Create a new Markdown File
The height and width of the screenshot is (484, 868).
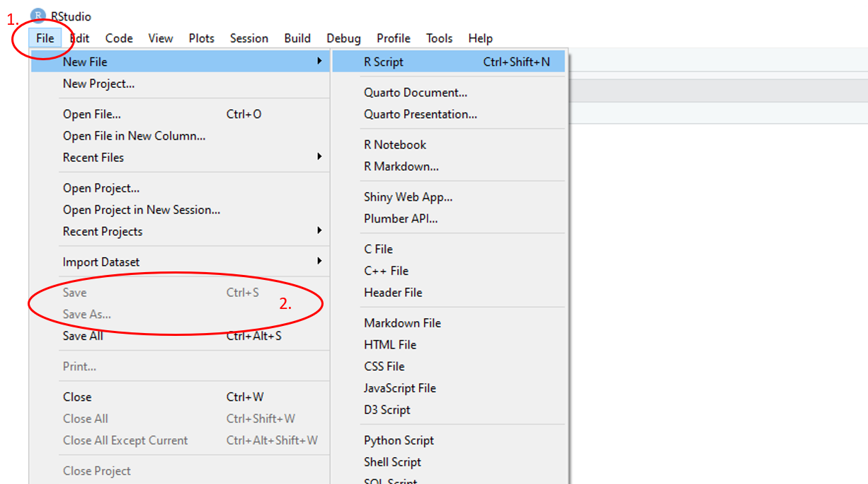pos(449,323)
